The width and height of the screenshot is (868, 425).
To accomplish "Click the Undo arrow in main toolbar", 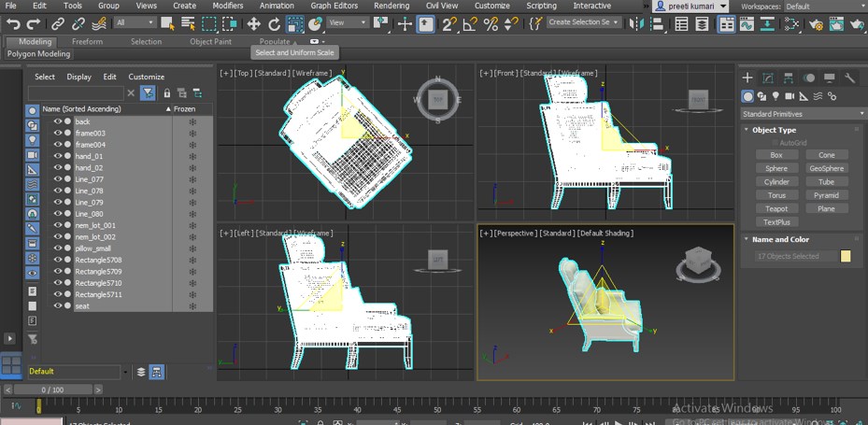I will (x=13, y=23).
